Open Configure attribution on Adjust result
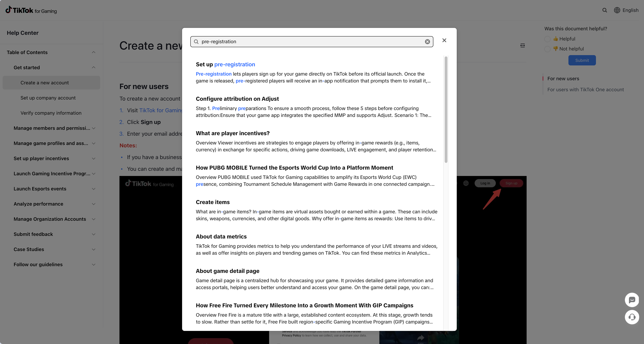This screenshot has width=644, height=344. click(237, 99)
